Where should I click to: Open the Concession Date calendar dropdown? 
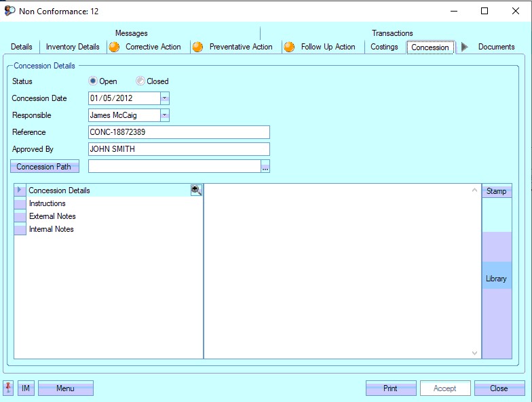[164, 98]
